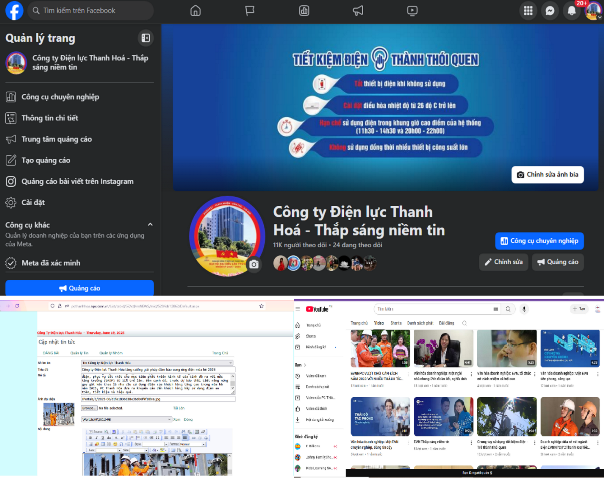Click the YouTube logo

(317, 309)
